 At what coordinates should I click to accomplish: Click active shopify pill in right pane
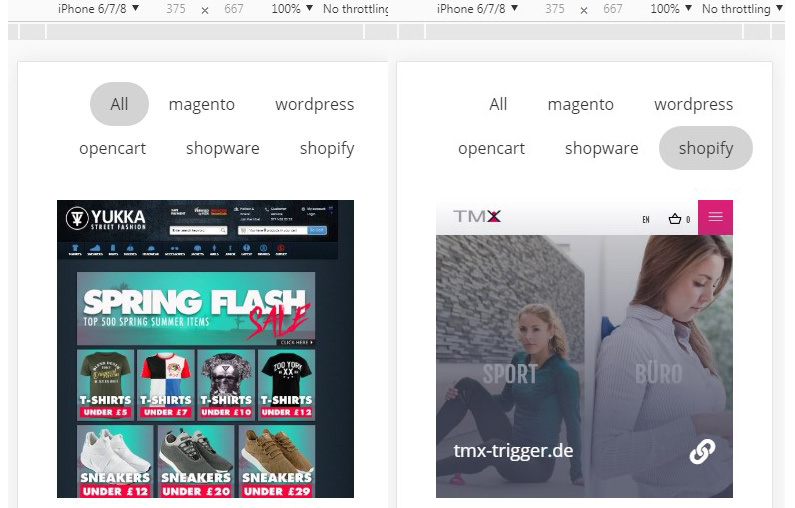tap(706, 148)
